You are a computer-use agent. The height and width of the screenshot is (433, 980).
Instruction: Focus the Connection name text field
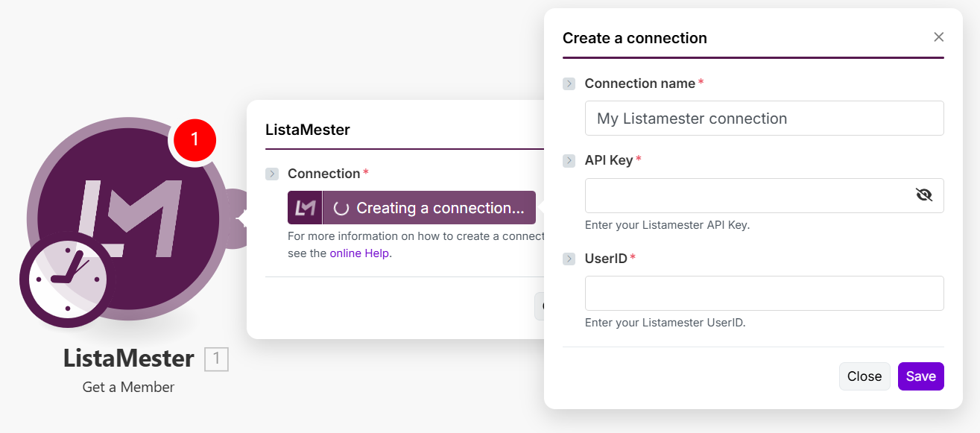(x=764, y=118)
